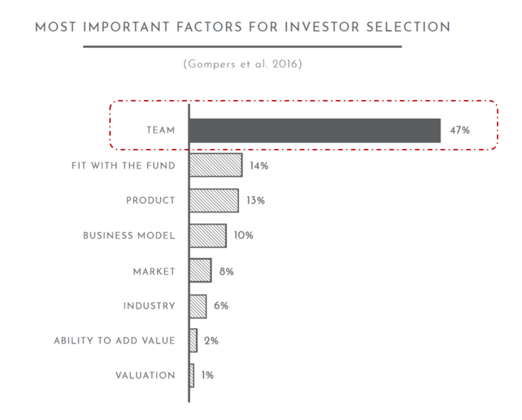Click the Gompers et al. 2016 citation
The width and height of the screenshot is (522, 420).
pyautogui.click(x=243, y=64)
